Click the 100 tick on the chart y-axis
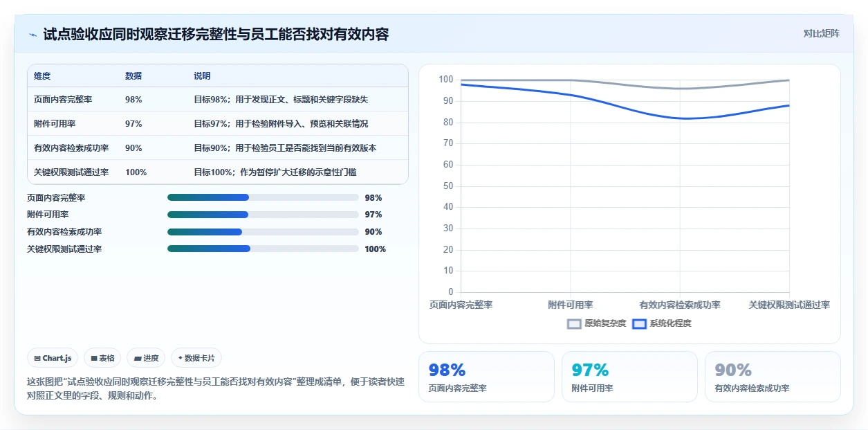Screen dimensions: 868x430 [x=446, y=80]
